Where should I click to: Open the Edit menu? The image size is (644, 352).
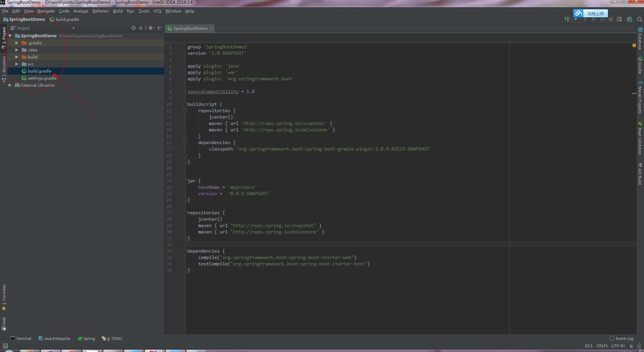pos(16,11)
